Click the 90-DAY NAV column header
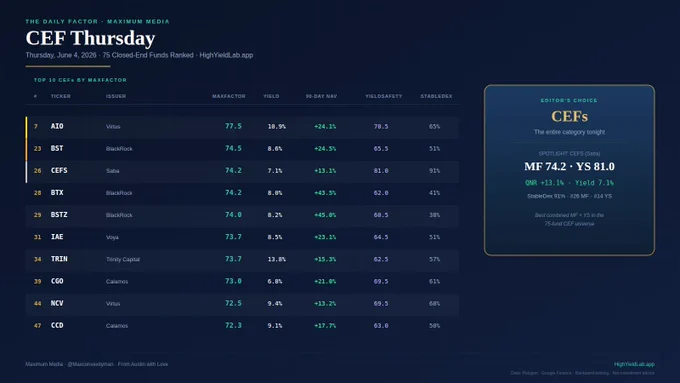 [321, 96]
